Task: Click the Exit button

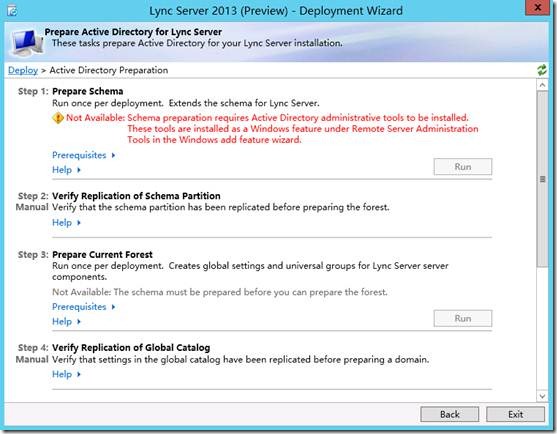Action: pyautogui.click(x=515, y=414)
